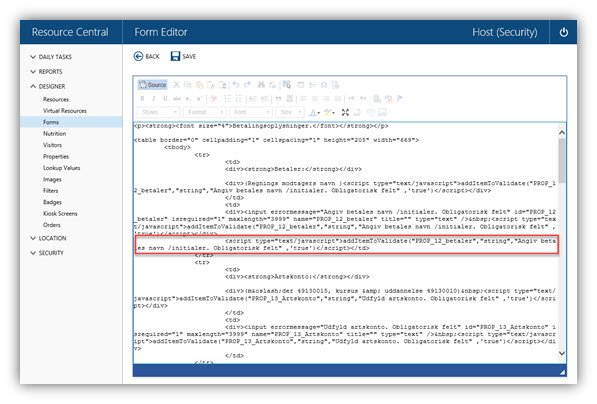597x404 pixels.
Task: Open Resources in Designer menu
Action: coord(56,99)
